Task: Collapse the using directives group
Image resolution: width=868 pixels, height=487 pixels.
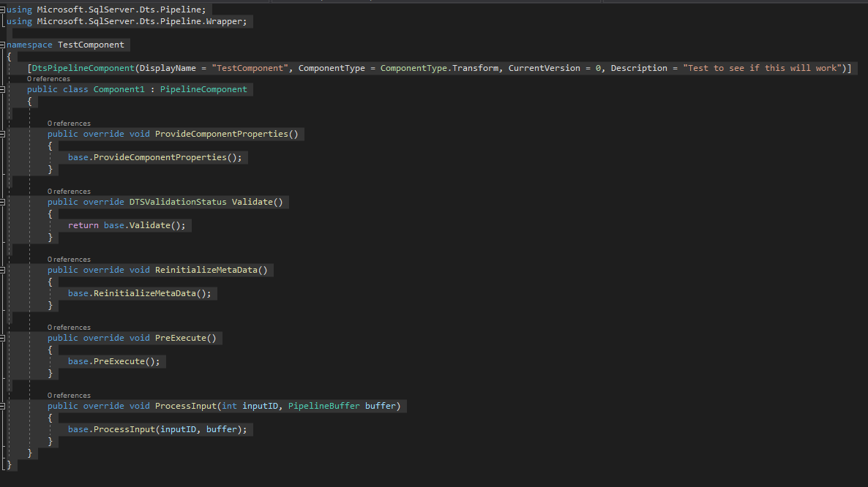Action: tap(4, 10)
